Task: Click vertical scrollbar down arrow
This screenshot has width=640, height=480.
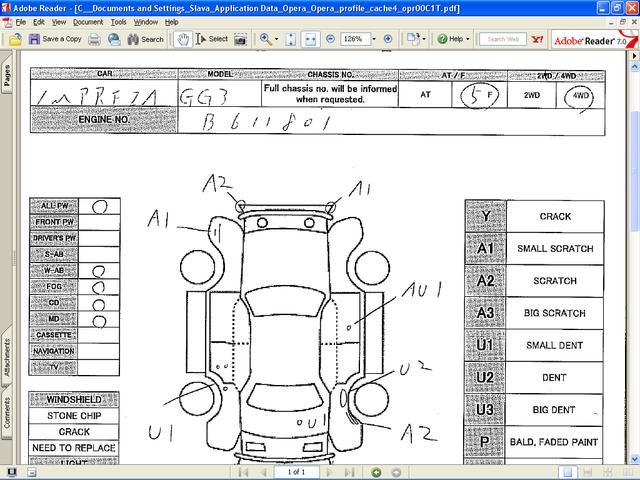Action: pos(635,460)
